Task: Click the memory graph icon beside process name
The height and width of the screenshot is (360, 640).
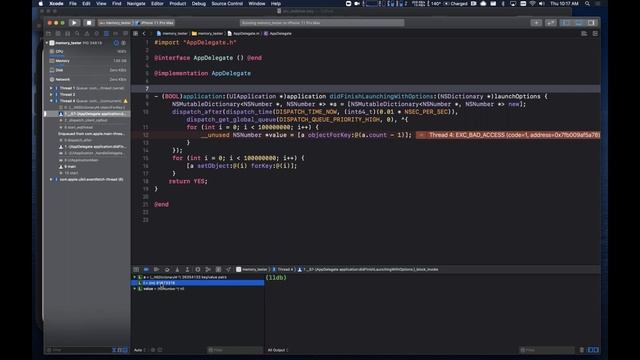Action: tap(116, 43)
